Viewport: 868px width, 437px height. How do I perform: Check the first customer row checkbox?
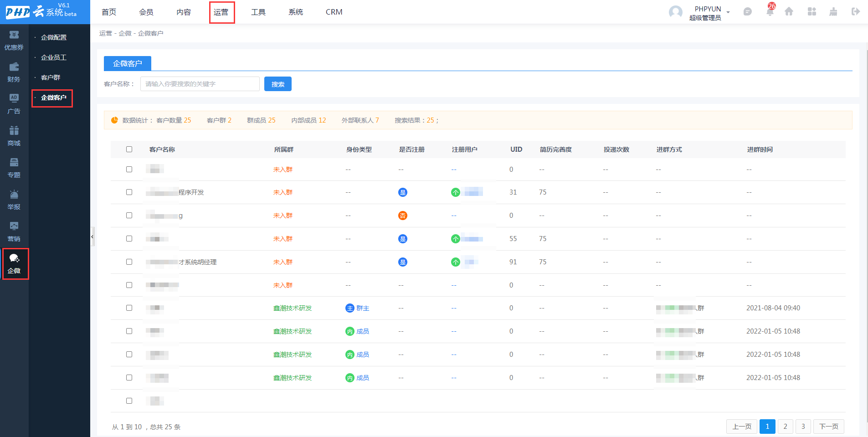pos(129,170)
